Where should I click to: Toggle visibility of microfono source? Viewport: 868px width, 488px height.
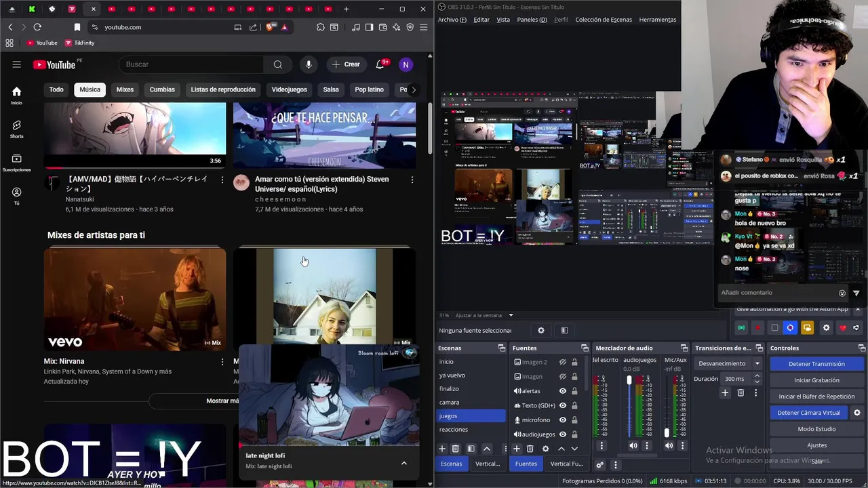[x=562, y=420]
